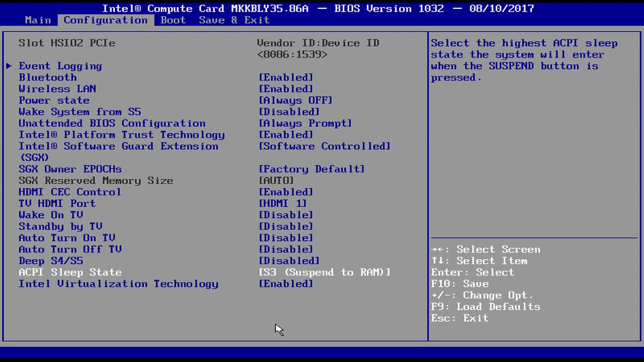Click the Select Screen arrows hint

click(486, 249)
